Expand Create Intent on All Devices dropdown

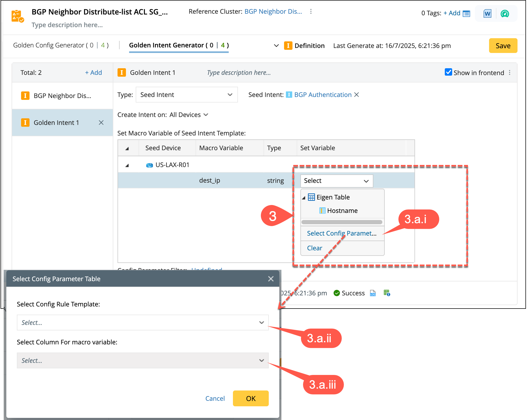click(x=206, y=115)
